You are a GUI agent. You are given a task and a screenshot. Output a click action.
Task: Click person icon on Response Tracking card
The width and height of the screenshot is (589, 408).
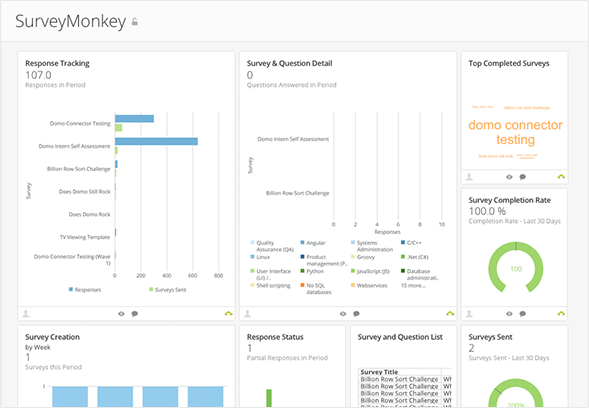click(x=26, y=313)
